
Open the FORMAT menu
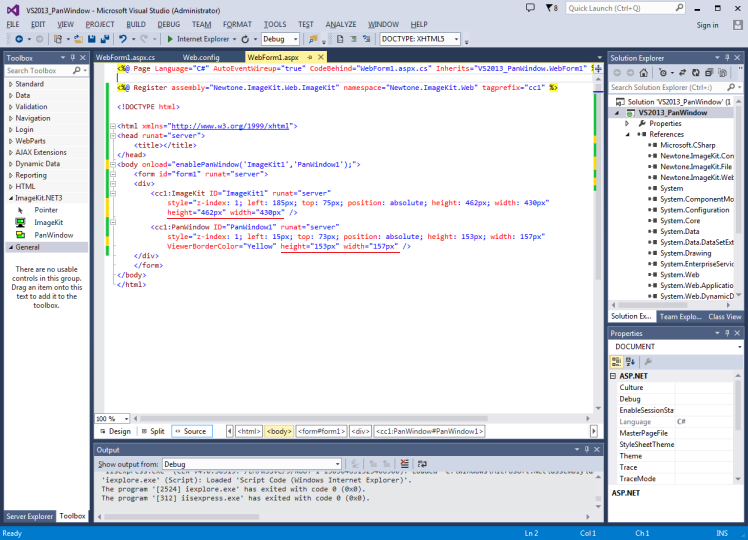[x=237, y=24]
